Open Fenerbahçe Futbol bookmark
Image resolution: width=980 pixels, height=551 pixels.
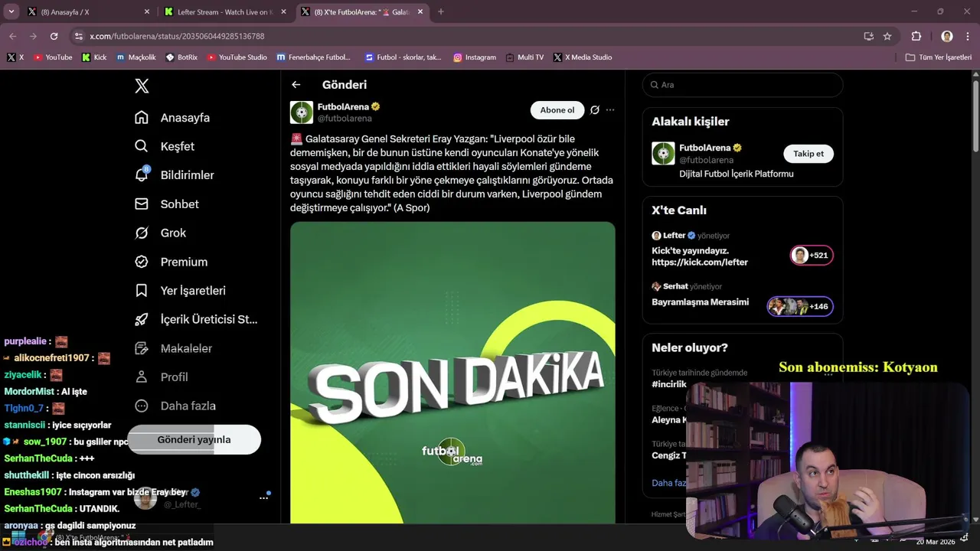(x=314, y=57)
